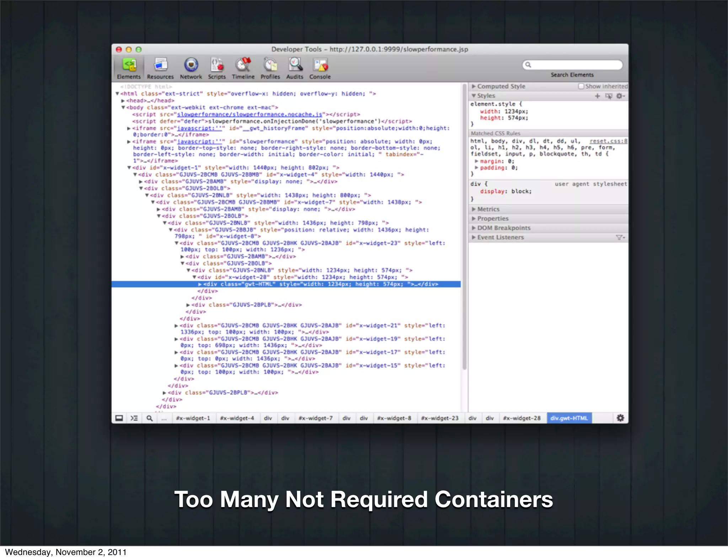Viewport: 728px width, 560px height.
Task: Follow javascript:'' link on slowperformance iframe
Action: [199, 141]
